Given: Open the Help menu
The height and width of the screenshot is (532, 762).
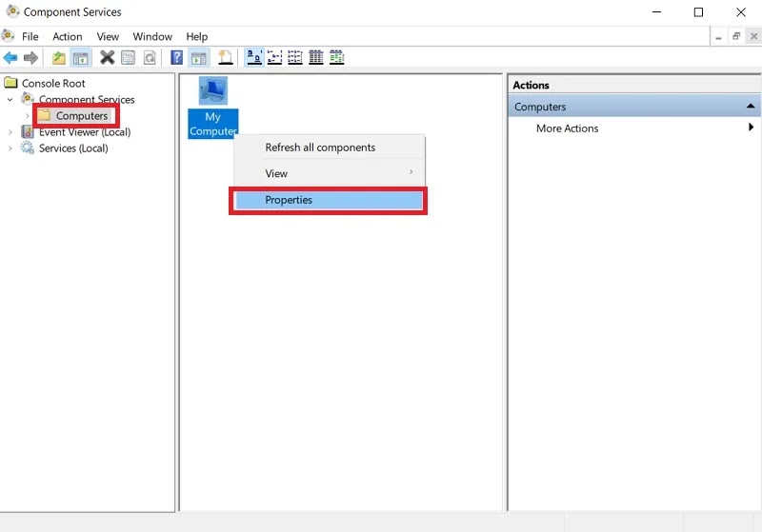Looking at the screenshot, I should (197, 37).
